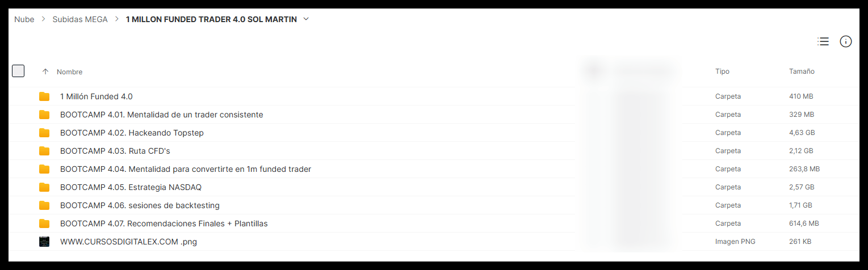Screen dimensions: 868x270
Task: Sort files by Nombre column
Action: click(69, 72)
